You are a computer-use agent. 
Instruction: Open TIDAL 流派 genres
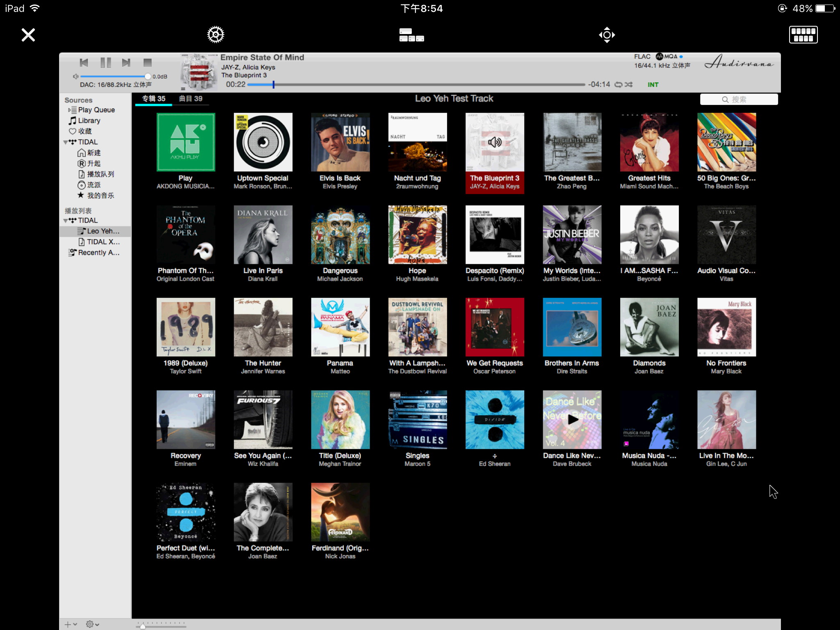coord(89,185)
